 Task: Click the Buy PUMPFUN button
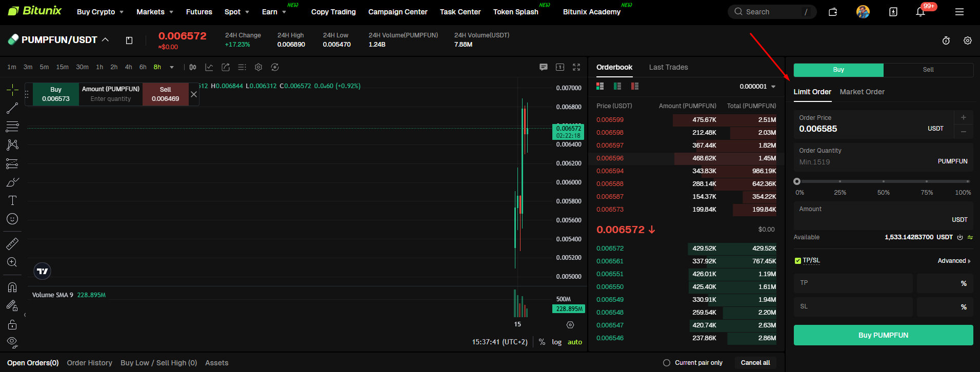click(883, 335)
